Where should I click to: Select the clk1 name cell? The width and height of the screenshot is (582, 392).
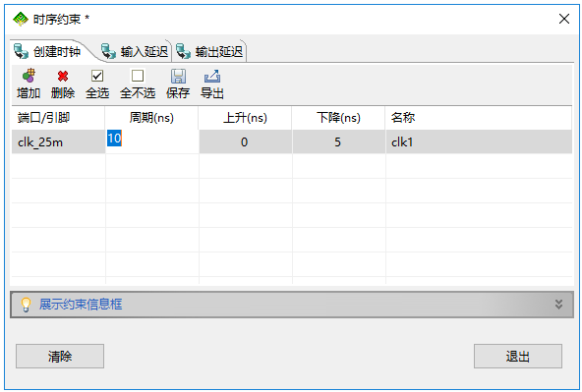(x=479, y=141)
